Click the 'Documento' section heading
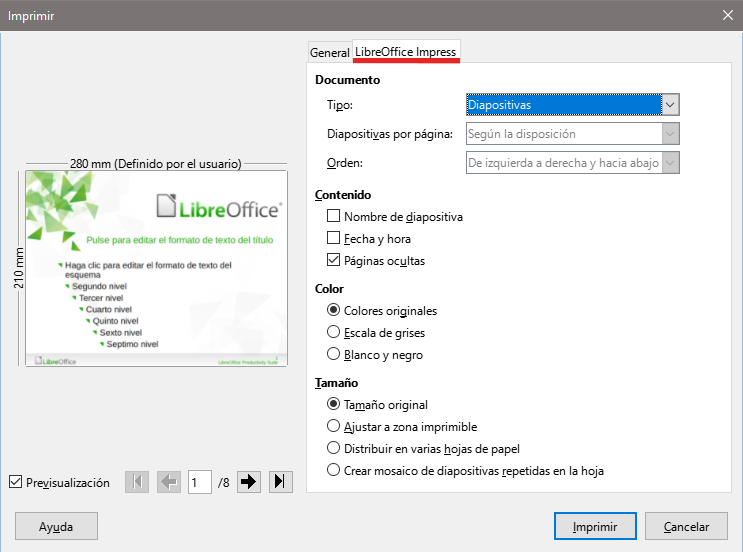Viewport: 743px width, 552px height. pos(347,80)
